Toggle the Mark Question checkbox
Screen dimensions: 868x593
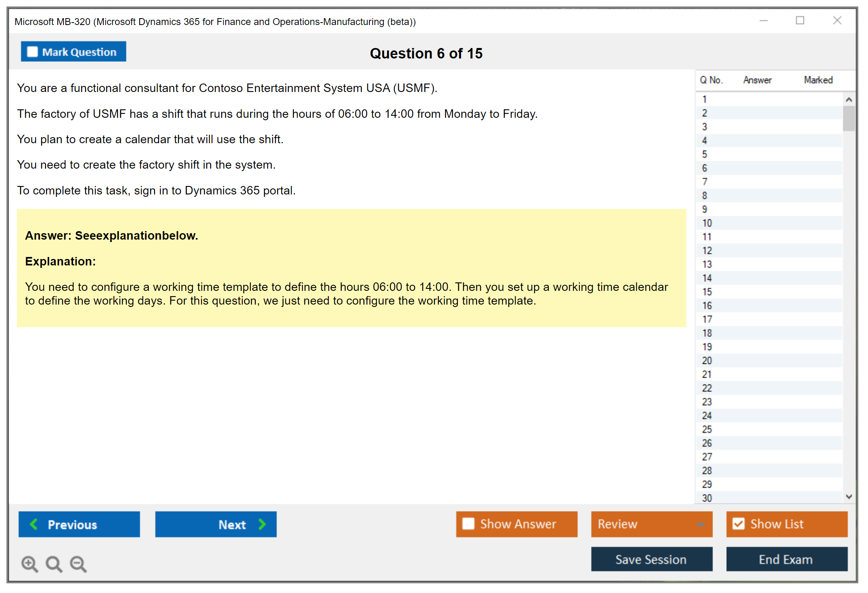(32, 52)
